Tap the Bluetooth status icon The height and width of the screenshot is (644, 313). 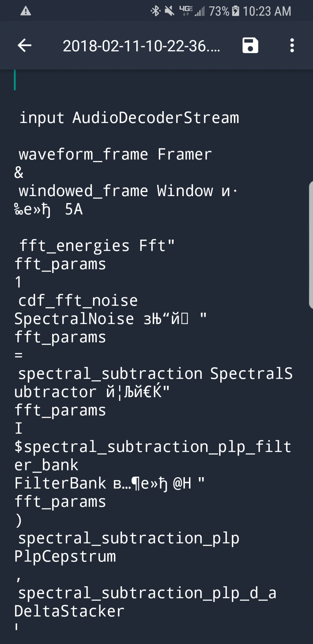click(x=156, y=11)
